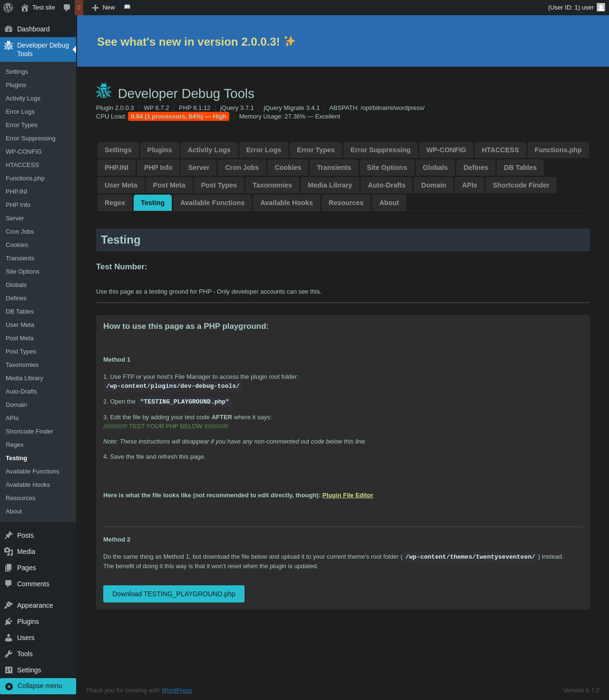Open New content menu in admin bar

coord(104,8)
